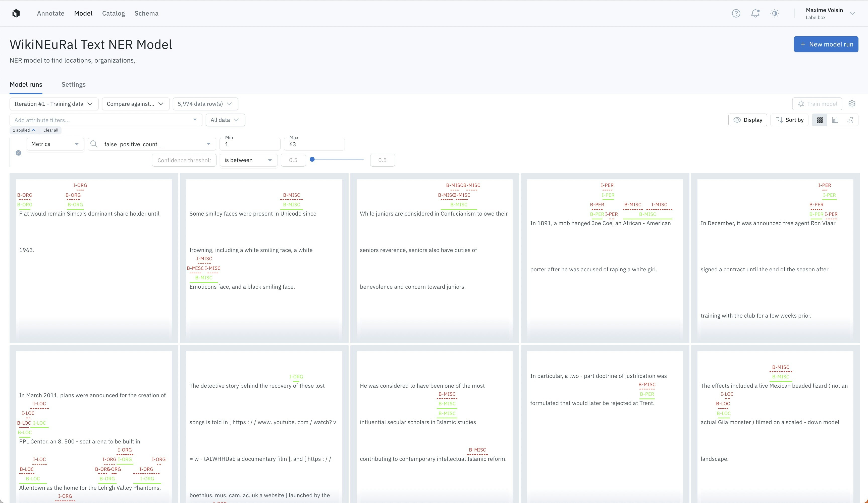The height and width of the screenshot is (503, 868).
Task: Open the In particular, a two - part doctrine card
Action: (605, 424)
